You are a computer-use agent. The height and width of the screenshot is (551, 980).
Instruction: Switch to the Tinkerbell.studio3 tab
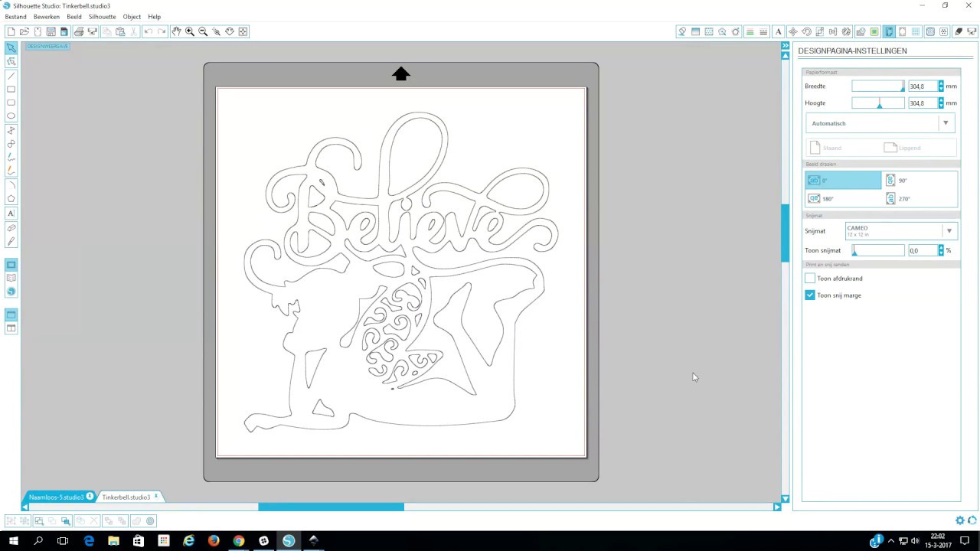coord(126,497)
